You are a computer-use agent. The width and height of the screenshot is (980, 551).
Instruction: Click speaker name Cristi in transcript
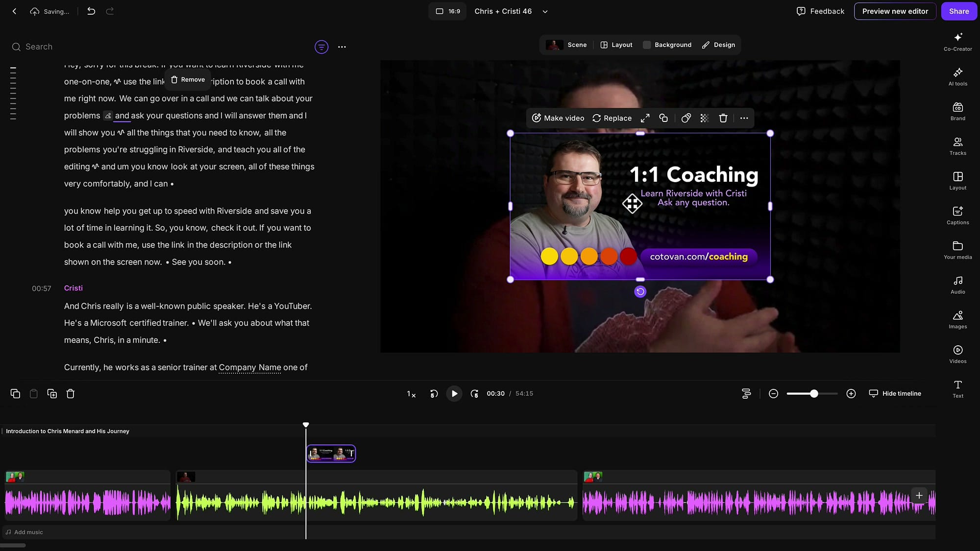point(73,288)
